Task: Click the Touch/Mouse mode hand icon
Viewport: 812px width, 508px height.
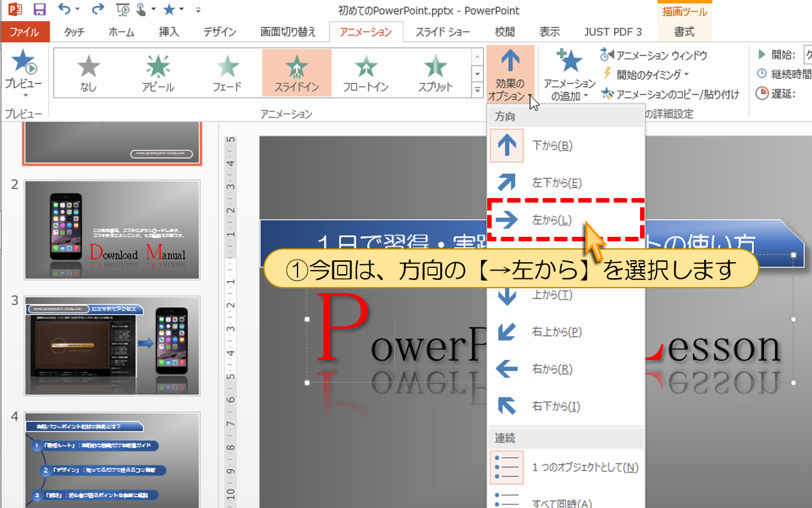Action: [x=140, y=10]
